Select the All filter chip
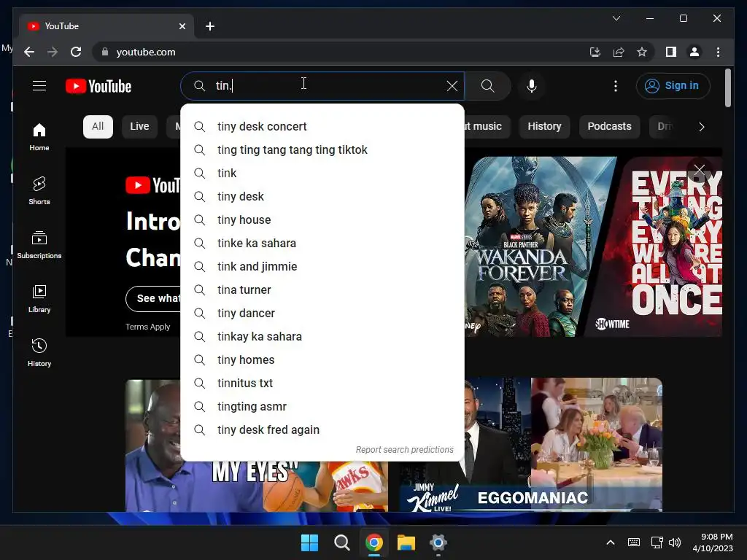The width and height of the screenshot is (747, 560). tap(98, 126)
